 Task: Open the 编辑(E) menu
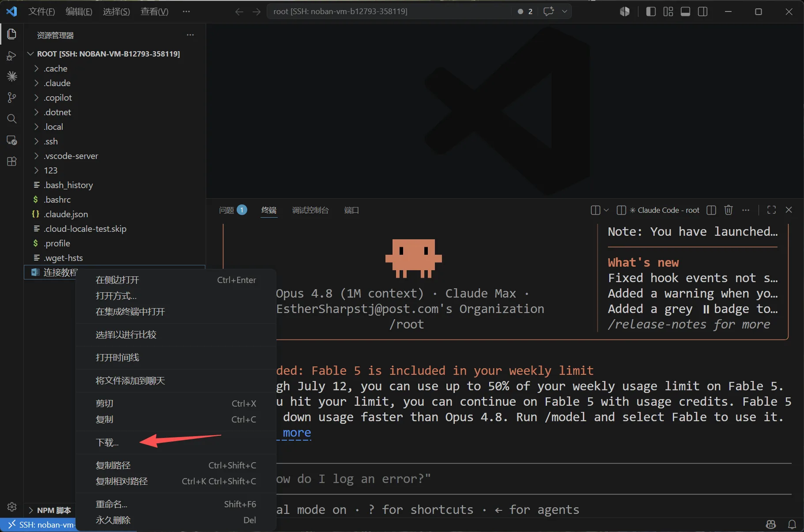click(x=79, y=11)
